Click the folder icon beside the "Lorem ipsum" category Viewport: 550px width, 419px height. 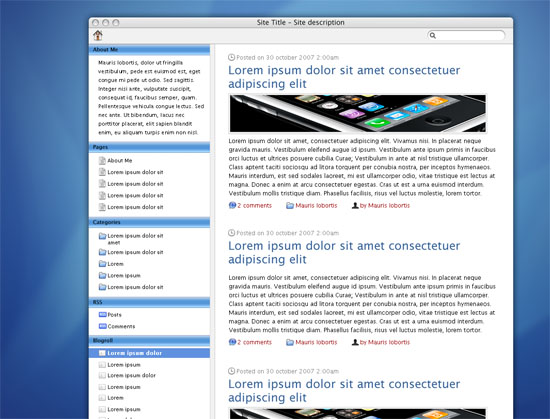click(x=102, y=275)
